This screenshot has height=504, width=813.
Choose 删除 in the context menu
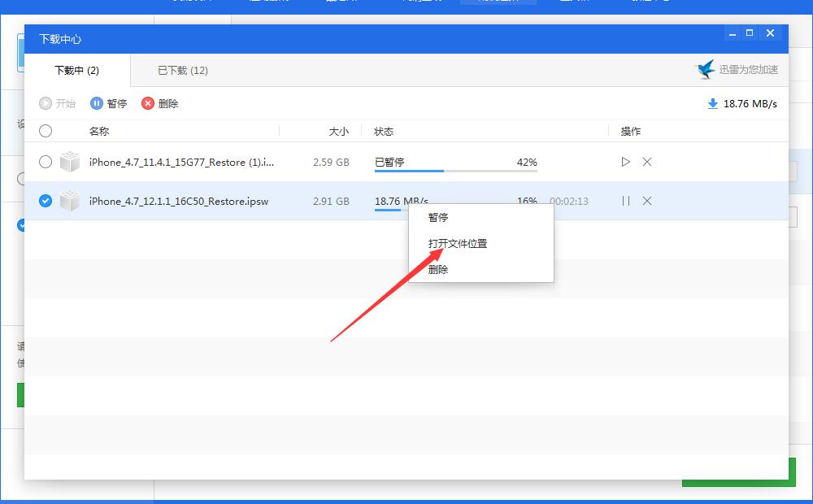(438, 268)
